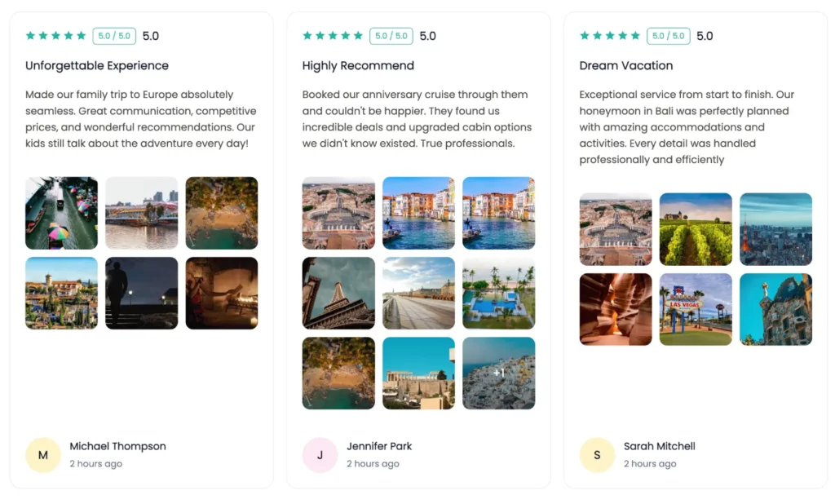This screenshot has width=835, height=504.
Task: Open the night silhouette photo in Michael's review
Action: click(142, 293)
